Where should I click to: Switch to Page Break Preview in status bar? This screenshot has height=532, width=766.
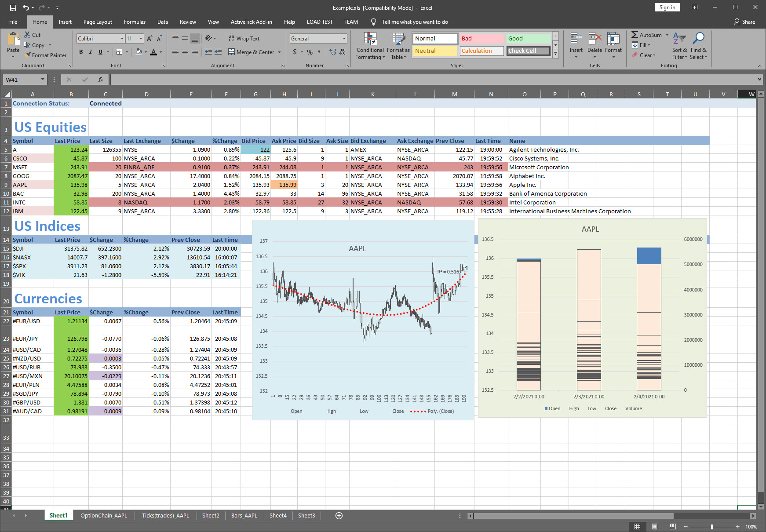tap(672, 526)
